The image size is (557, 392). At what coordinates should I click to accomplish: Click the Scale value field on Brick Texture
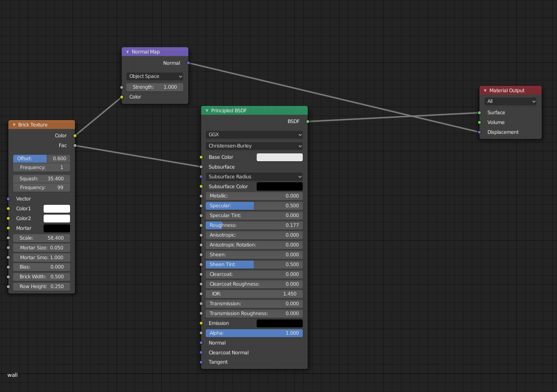pyautogui.click(x=41, y=238)
